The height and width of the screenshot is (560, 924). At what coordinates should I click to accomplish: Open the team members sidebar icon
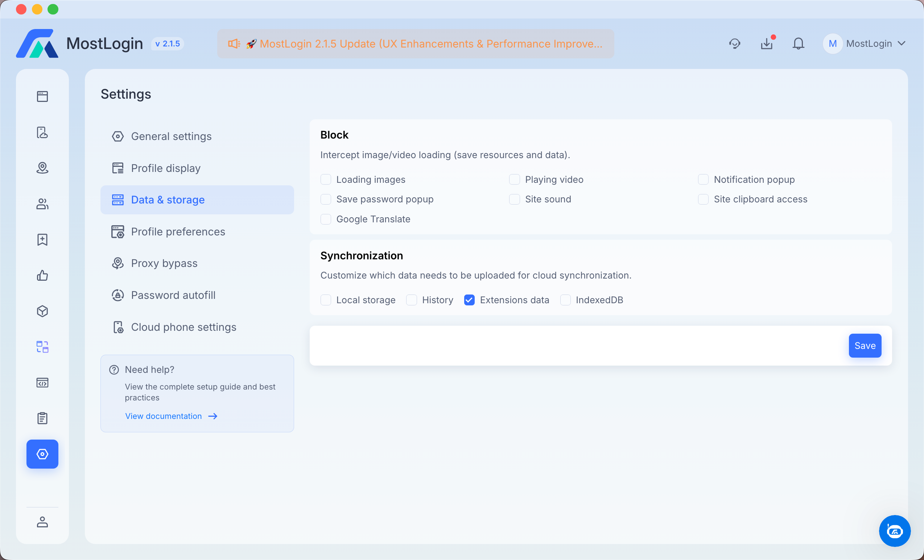42,204
